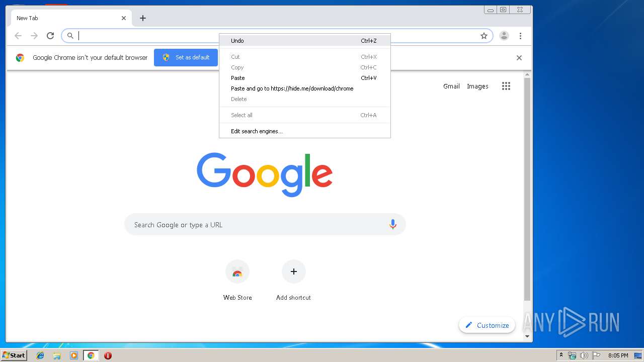Reload the current page
The height and width of the screenshot is (362, 644).
pos(50,36)
